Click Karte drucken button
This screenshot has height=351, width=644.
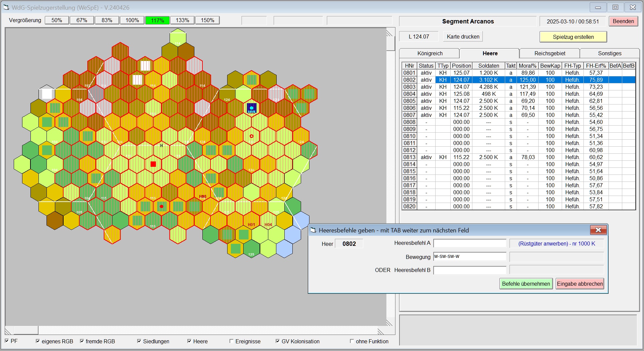coord(463,37)
